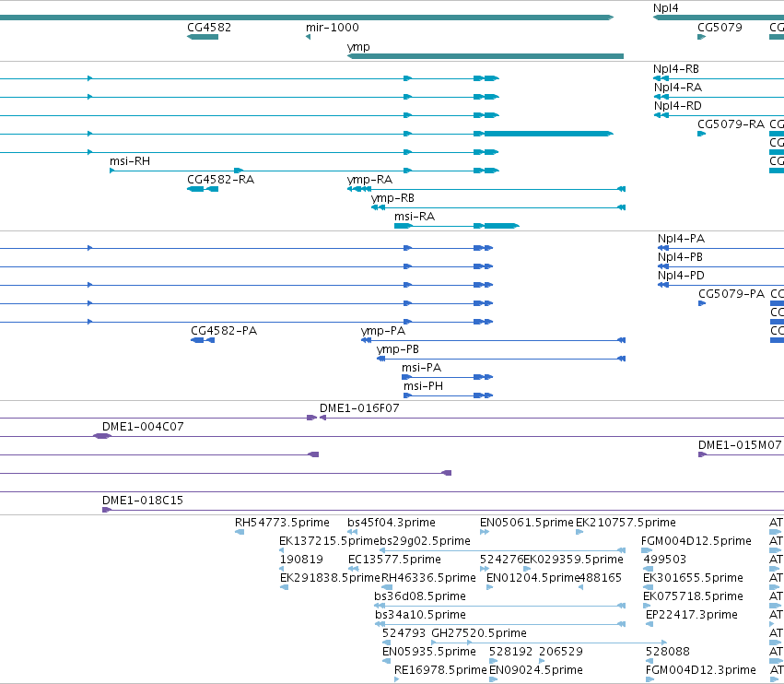Click the EN01204.5prime EST label

533,578
